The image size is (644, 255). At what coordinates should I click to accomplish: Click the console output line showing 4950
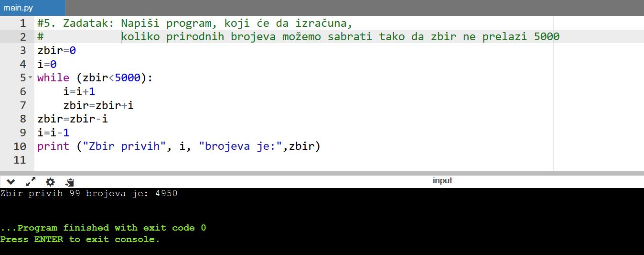click(89, 194)
